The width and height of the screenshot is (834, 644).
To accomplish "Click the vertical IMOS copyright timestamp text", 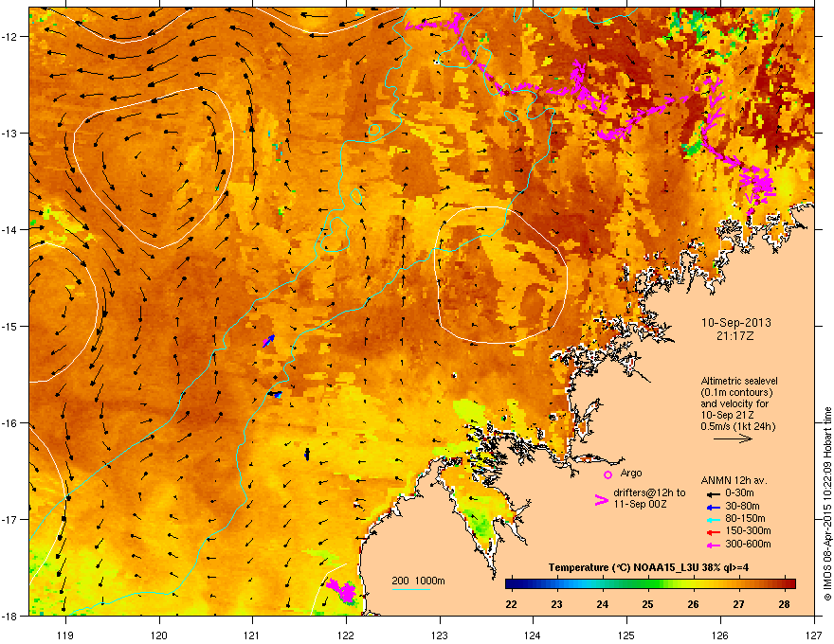I will click(827, 504).
